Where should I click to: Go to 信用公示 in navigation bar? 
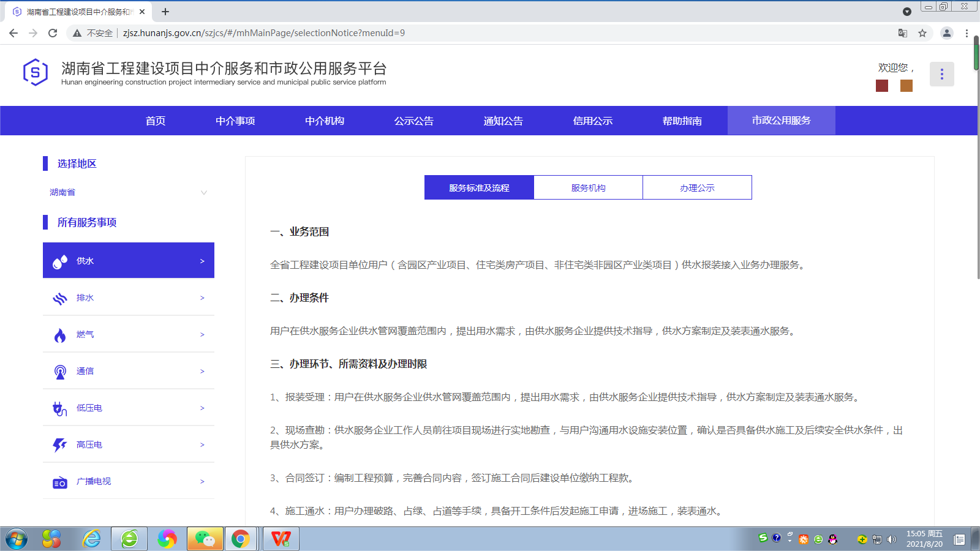[592, 121]
